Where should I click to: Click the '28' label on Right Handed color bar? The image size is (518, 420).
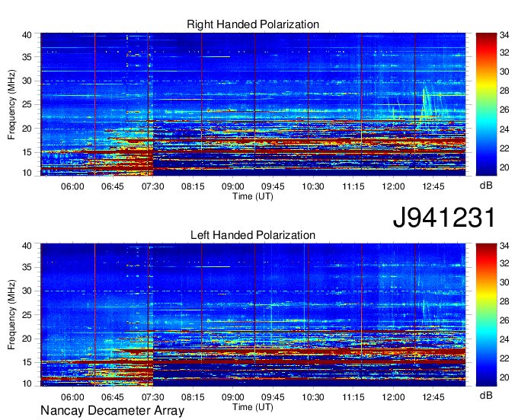click(x=504, y=91)
